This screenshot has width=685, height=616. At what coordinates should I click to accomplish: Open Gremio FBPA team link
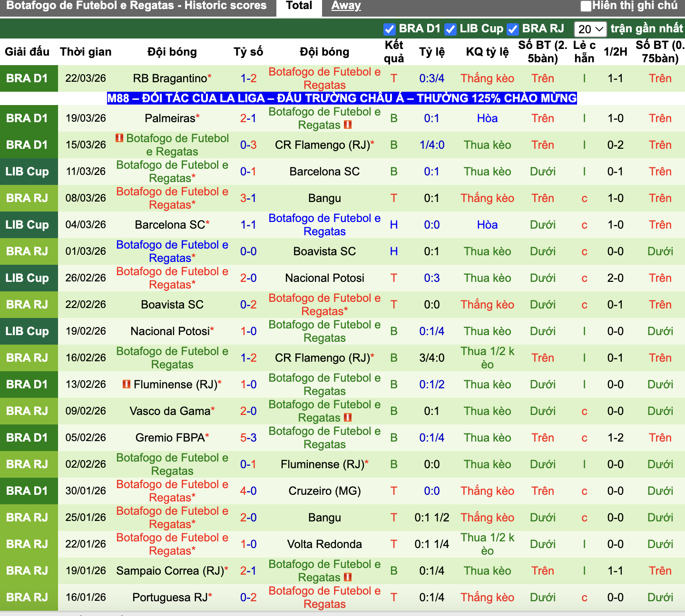170,438
